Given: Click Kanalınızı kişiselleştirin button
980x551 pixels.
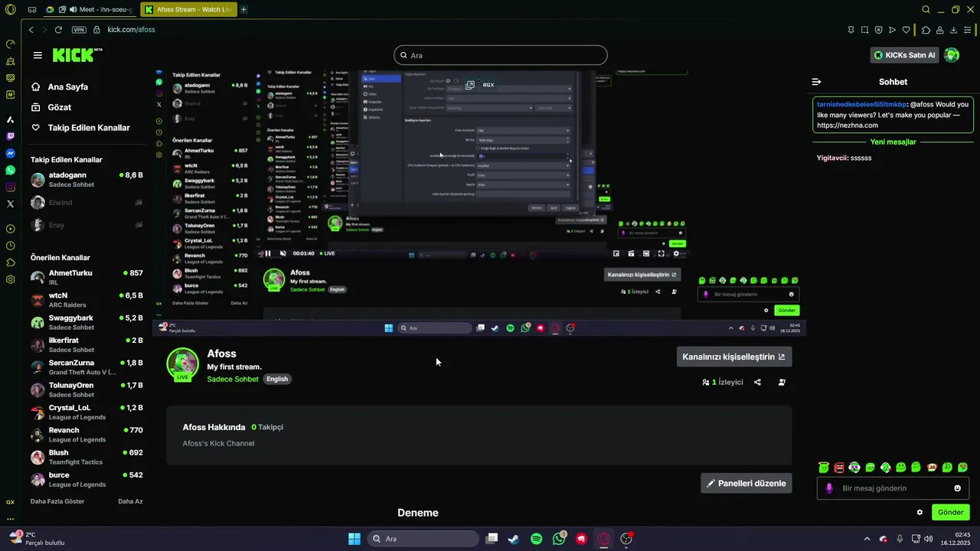Looking at the screenshot, I should (734, 357).
